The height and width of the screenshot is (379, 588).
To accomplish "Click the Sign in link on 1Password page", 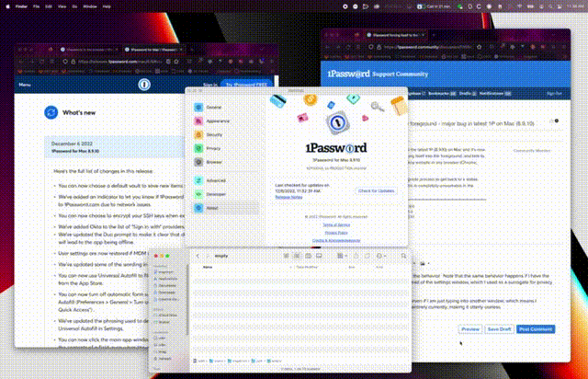I will [x=209, y=84].
